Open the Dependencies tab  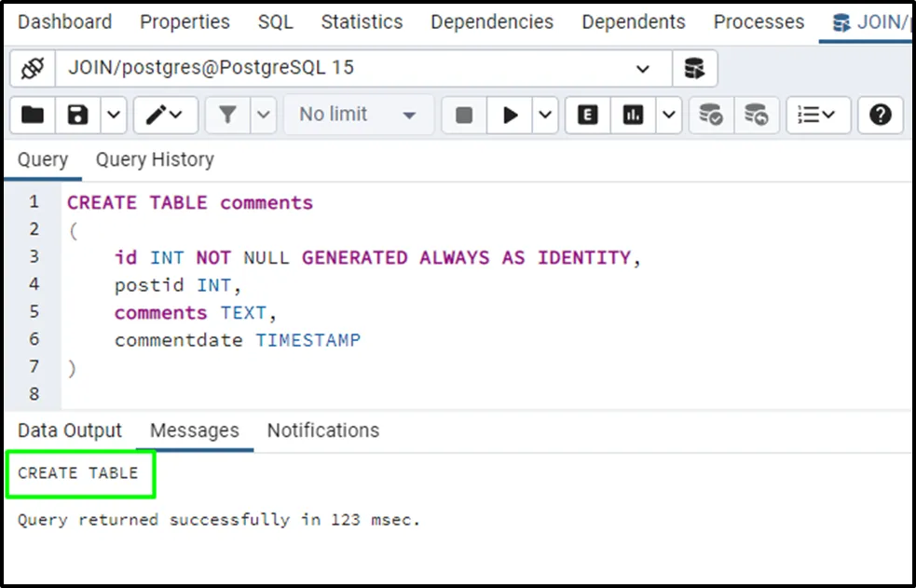pyautogui.click(x=491, y=21)
